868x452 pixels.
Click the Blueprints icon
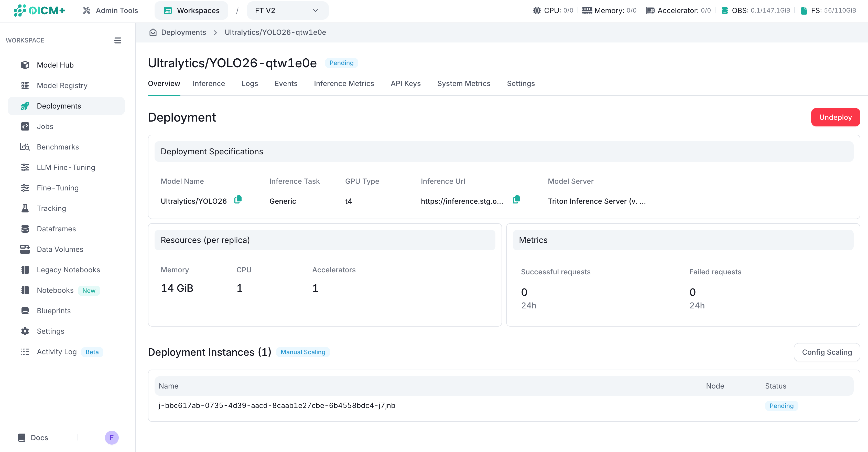tap(25, 311)
